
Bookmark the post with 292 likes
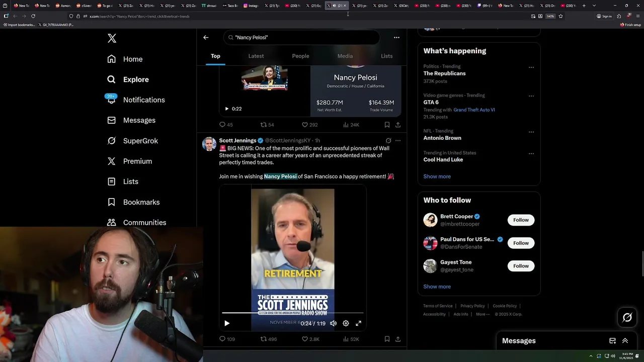(x=387, y=125)
